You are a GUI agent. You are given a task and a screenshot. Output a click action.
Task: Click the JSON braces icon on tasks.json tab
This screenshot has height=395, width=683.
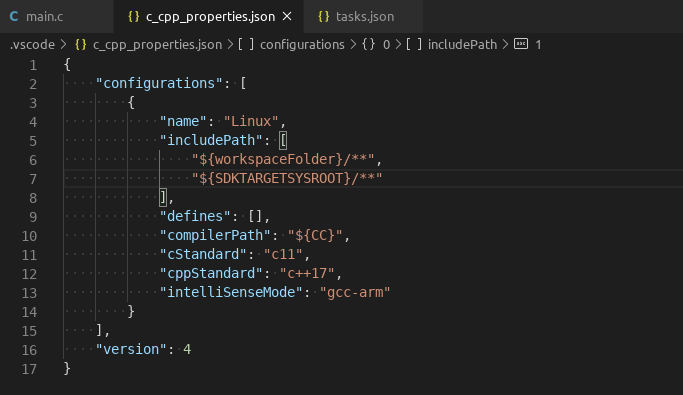point(323,17)
